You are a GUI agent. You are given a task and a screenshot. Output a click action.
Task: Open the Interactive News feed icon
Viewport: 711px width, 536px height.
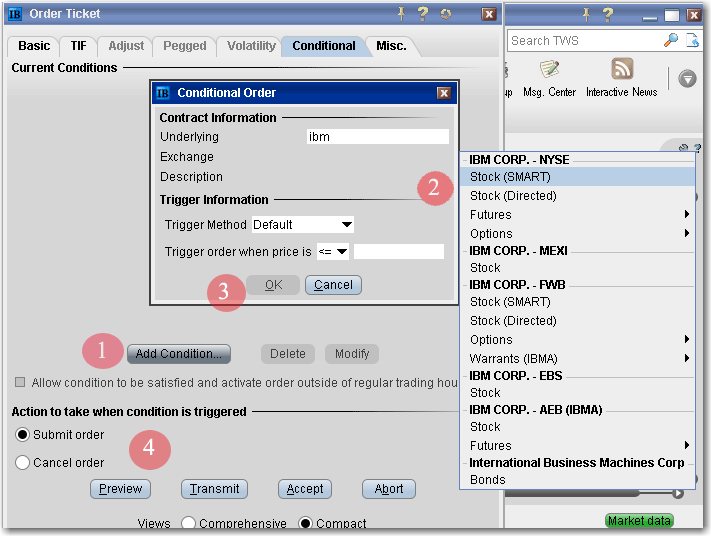tap(622, 69)
